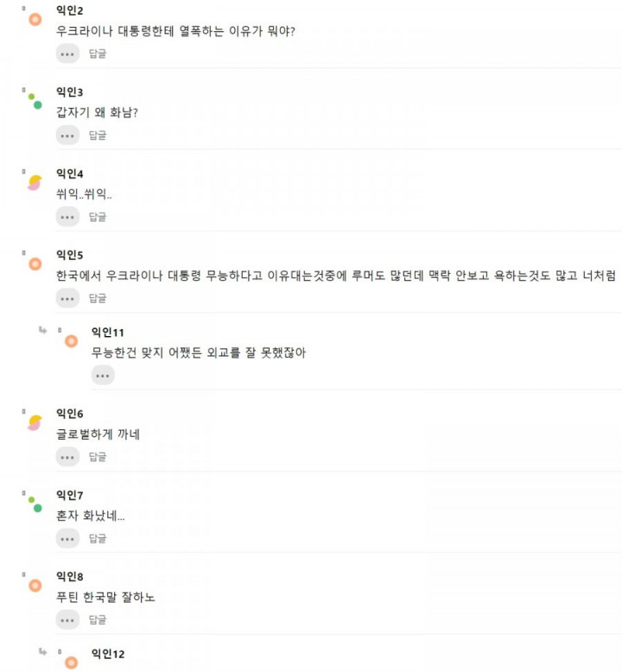Click 익인2's orange ring avatar
The height and width of the screenshot is (672, 622).
point(35,19)
